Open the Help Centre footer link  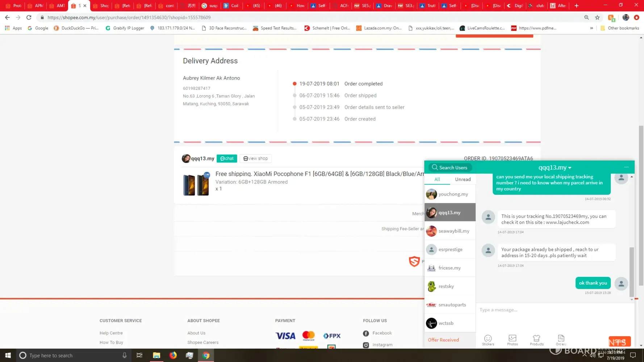(x=111, y=333)
